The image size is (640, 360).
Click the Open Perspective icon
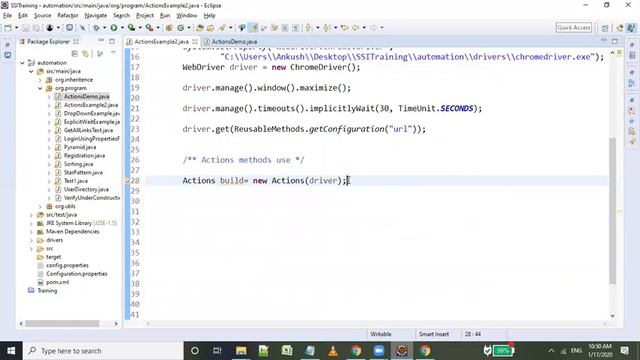(605, 28)
